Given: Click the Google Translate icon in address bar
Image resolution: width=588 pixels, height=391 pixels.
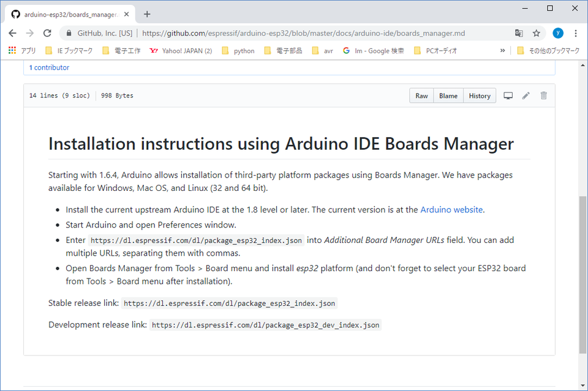Looking at the screenshot, I should point(519,33).
